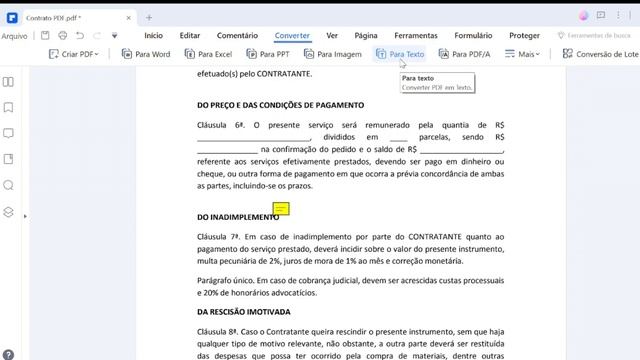This screenshot has width=640, height=360.
Task: Open the top-right more options menu
Action: coord(618,16)
